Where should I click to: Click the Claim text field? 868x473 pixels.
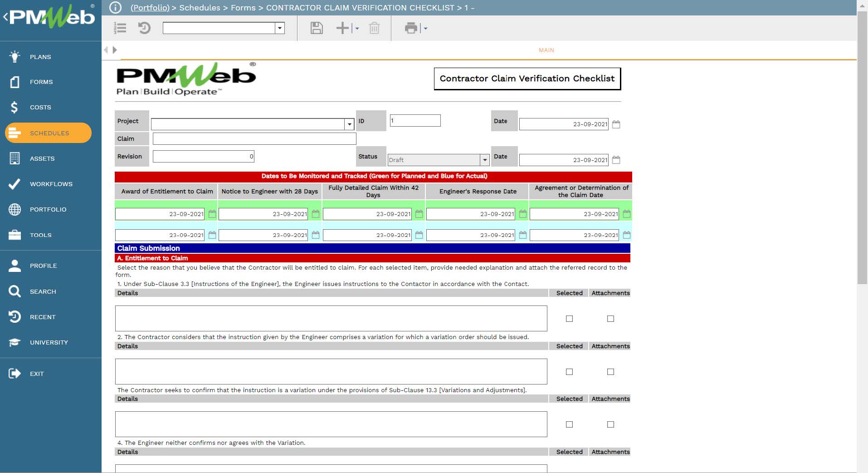(254, 138)
